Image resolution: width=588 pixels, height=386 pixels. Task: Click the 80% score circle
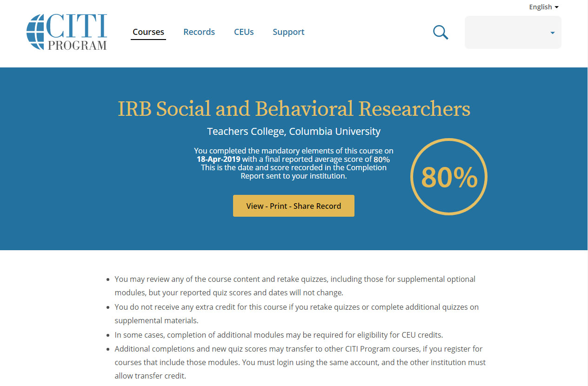tap(449, 177)
